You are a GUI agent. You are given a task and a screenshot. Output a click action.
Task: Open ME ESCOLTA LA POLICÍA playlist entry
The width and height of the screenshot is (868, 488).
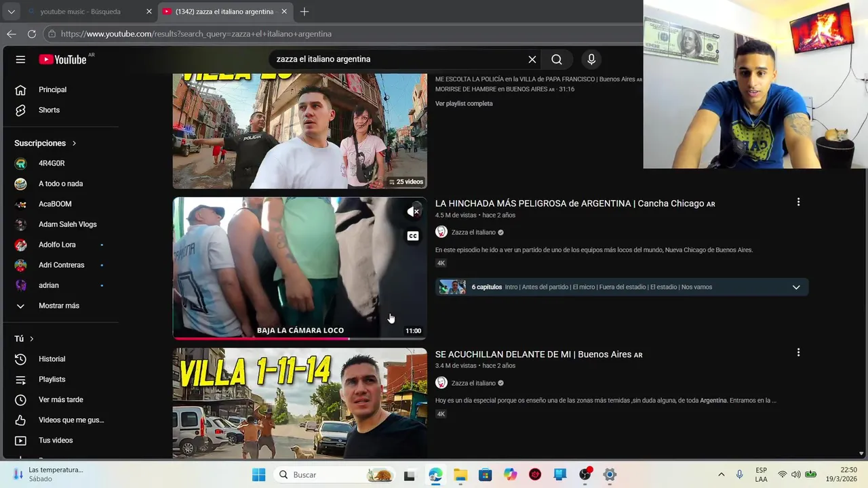[x=538, y=79]
